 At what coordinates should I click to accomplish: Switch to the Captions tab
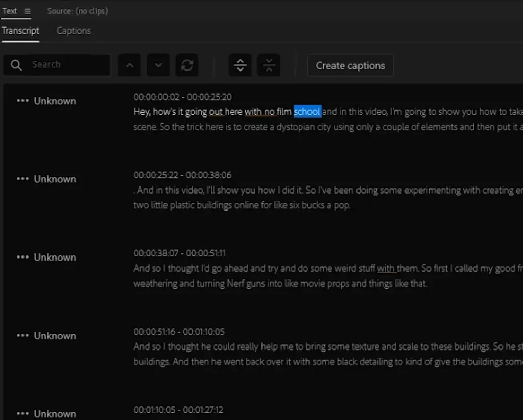click(74, 31)
